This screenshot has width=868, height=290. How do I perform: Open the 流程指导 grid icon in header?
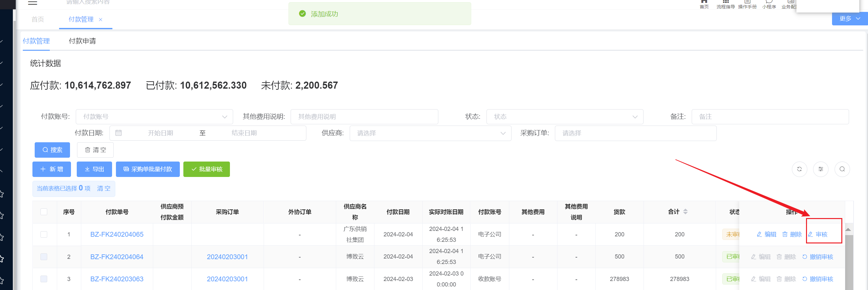725,4
